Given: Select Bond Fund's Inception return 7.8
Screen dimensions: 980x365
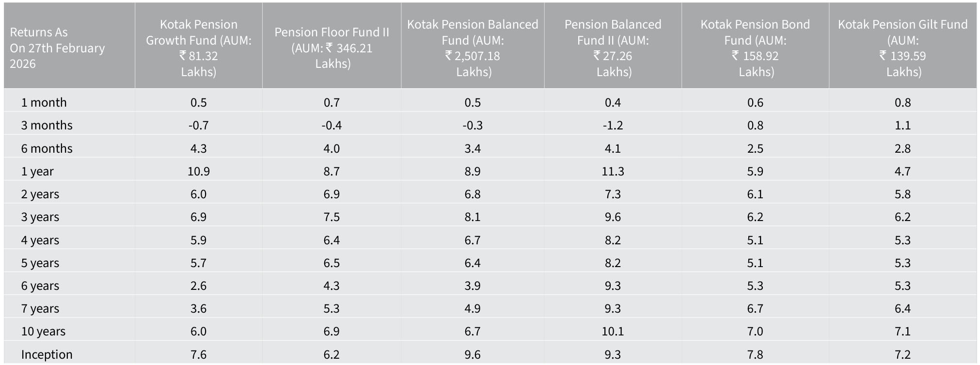Looking at the screenshot, I should [x=755, y=354].
